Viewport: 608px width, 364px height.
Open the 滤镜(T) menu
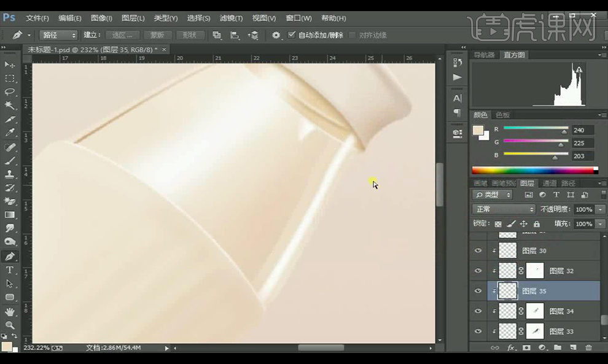pos(233,18)
